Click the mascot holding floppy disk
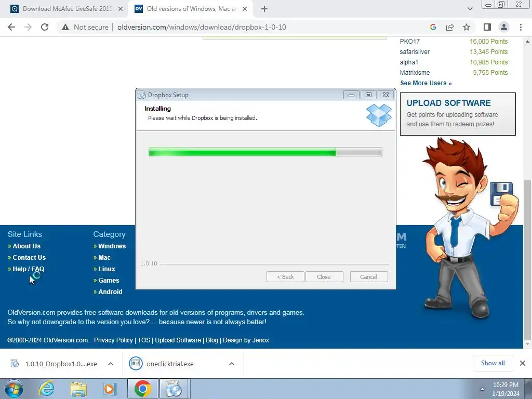532x399 pixels. 470,228
